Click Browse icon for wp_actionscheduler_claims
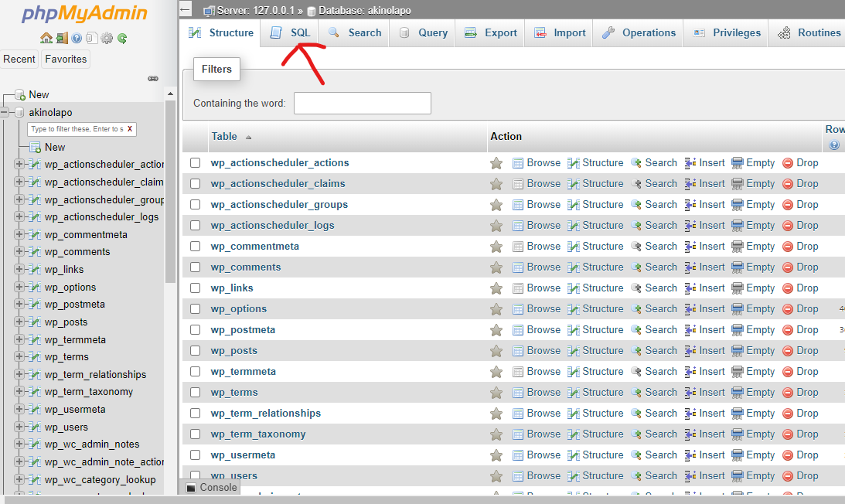 tap(518, 184)
